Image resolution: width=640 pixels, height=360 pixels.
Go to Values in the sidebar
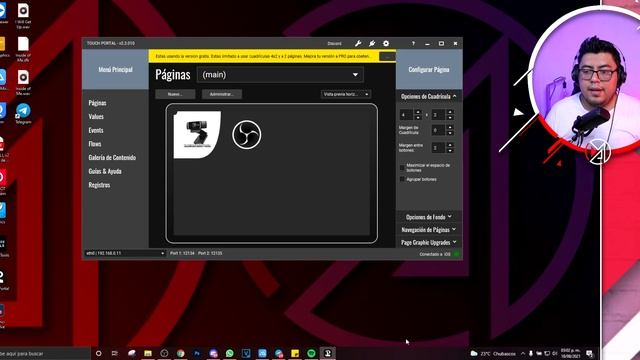(96, 117)
